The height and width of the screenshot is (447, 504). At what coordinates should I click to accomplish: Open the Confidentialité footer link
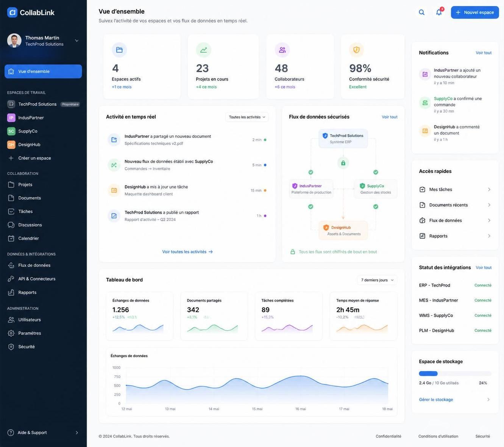pos(389,436)
